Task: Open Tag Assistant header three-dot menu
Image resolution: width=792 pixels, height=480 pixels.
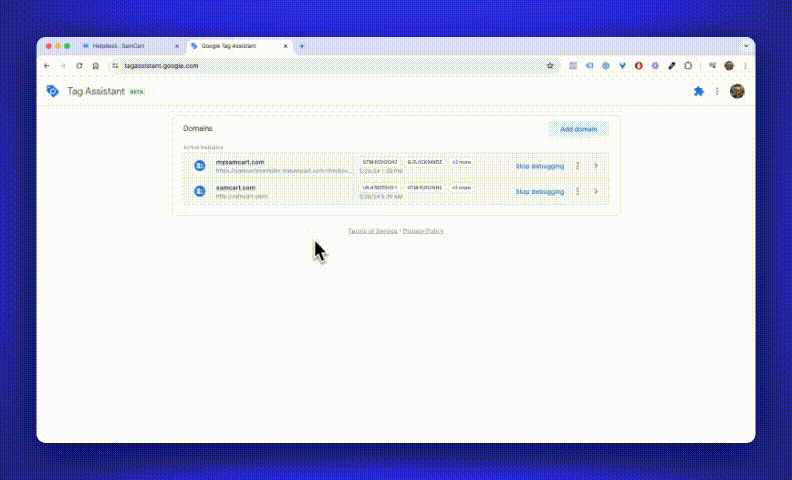Action: point(717,91)
